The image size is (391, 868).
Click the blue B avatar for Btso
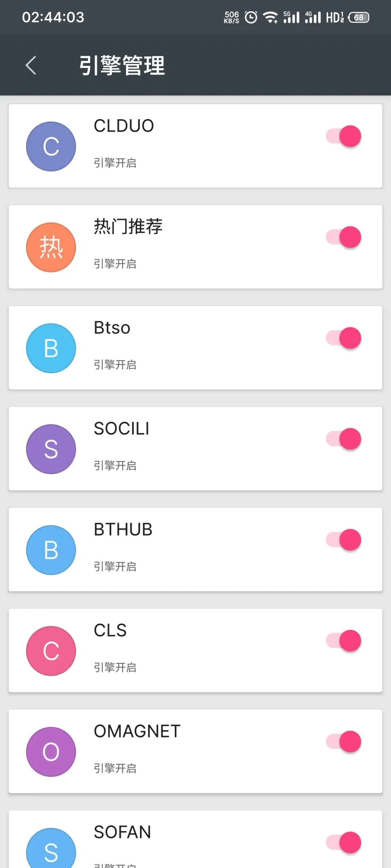(51, 348)
